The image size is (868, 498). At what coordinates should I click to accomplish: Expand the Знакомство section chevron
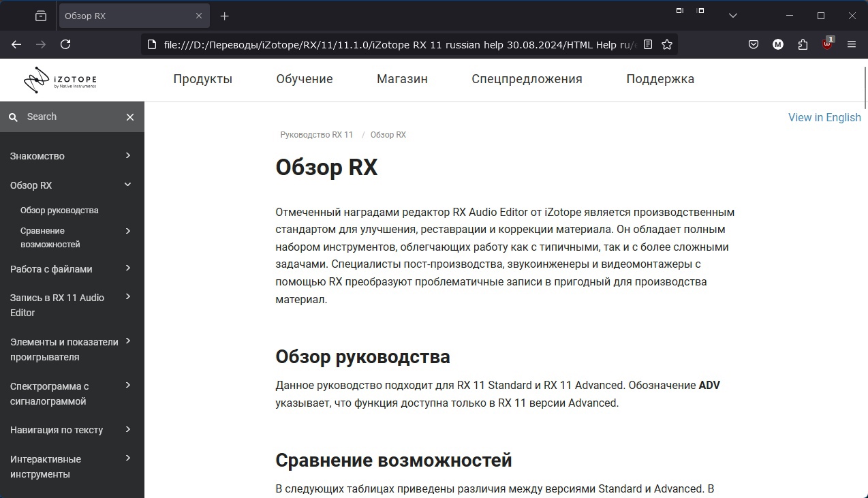click(128, 155)
